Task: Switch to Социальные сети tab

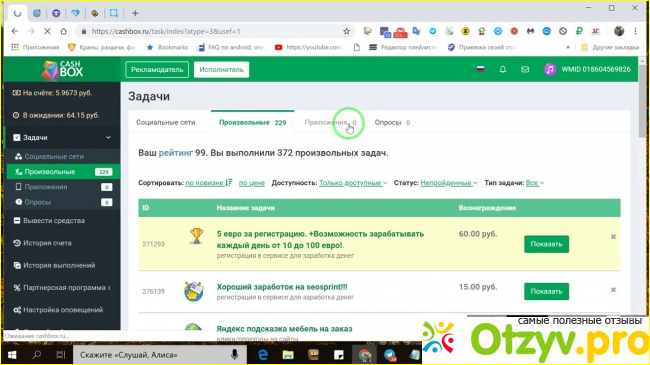Action: (x=165, y=122)
